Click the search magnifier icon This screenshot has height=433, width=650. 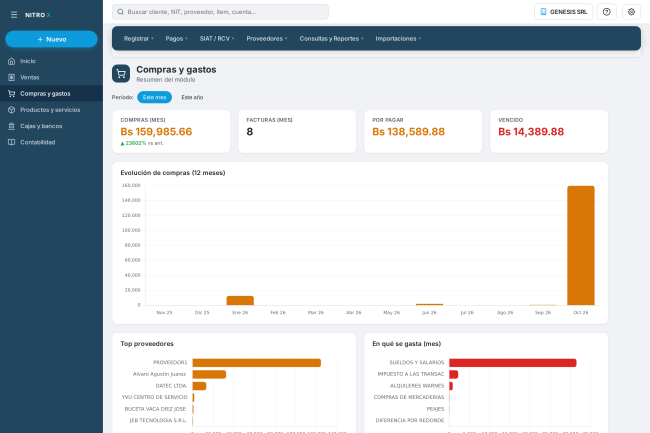click(x=120, y=12)
